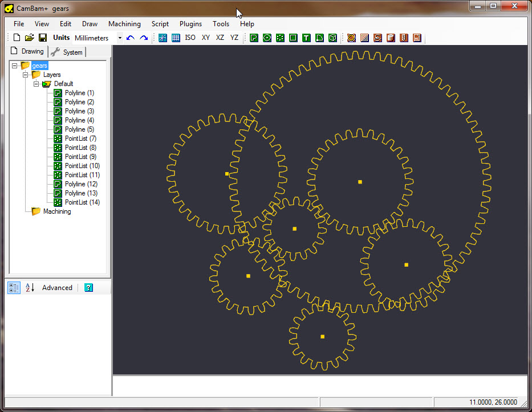Image resolution: width=532 pixels, height=412 pixels.
Task: Click the Save file icon
Action: [x=43, y=38]
